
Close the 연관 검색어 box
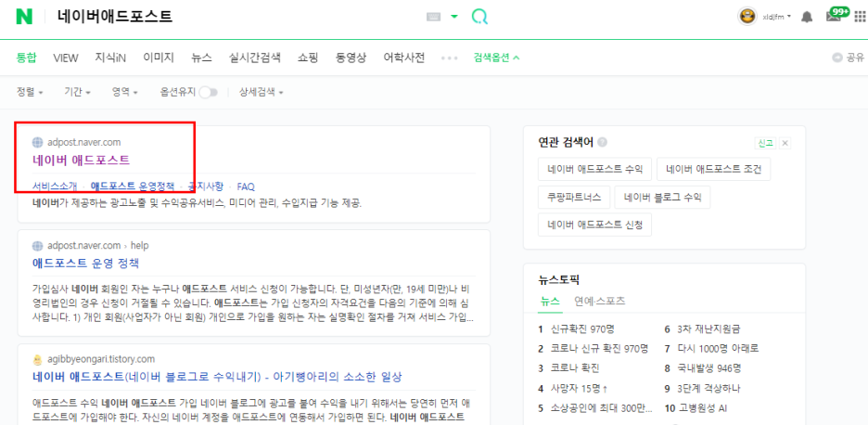(x=785, y=143)
